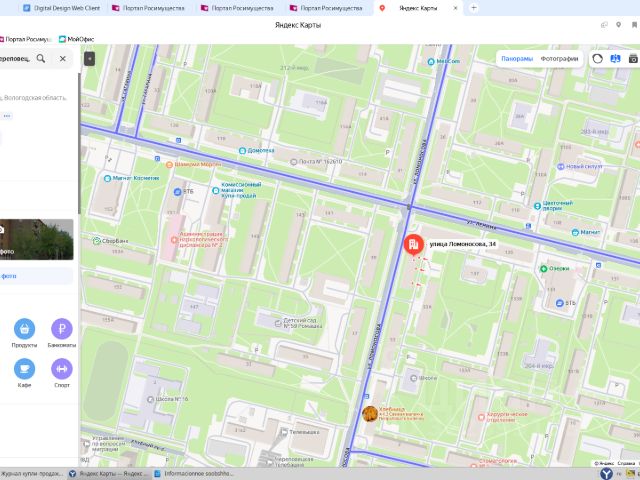Click the location pin icon in address bar
Viewport: 640px width, 480px height.
[619, 25]
